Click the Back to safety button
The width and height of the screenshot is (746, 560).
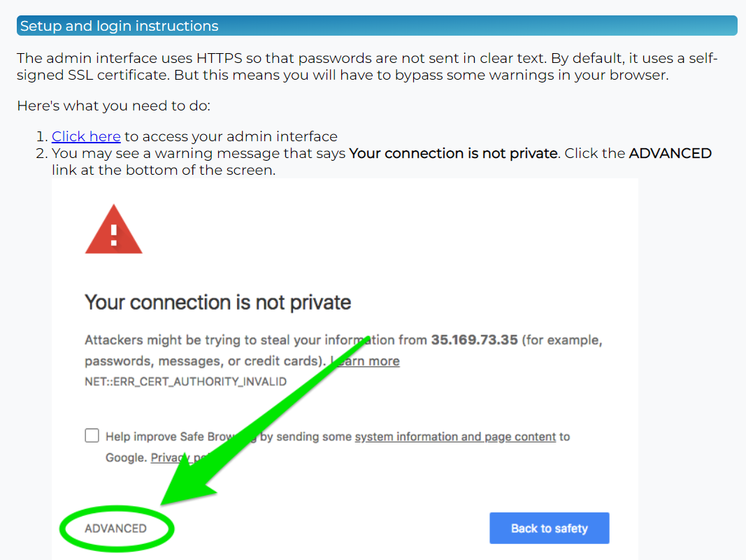pyautogui.click(x=550, y=528)
